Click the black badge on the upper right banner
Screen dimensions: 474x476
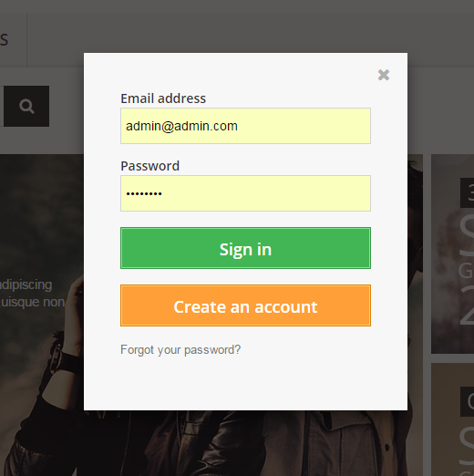(x=467, y=193)
